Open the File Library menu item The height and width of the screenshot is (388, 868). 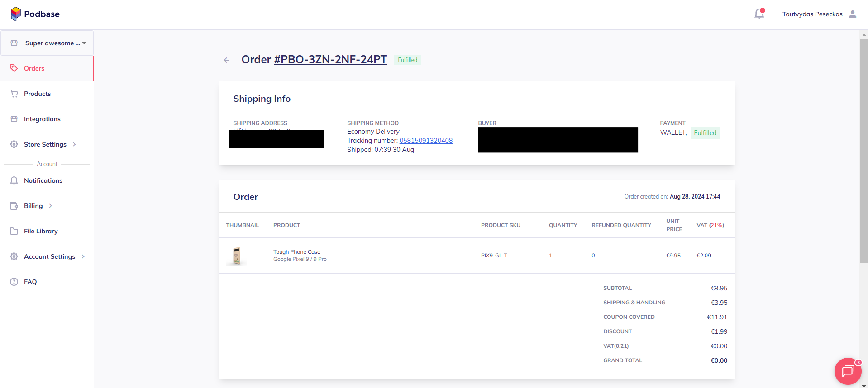[x=47, y=231]
